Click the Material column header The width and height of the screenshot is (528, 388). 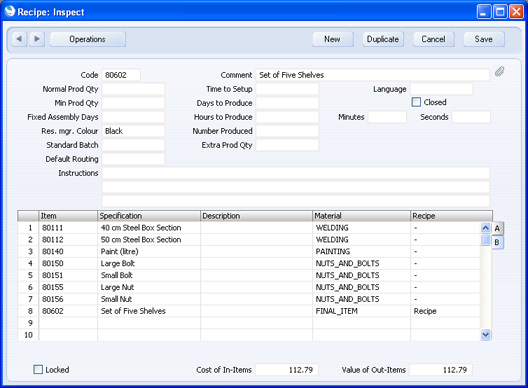pos(361,216)
